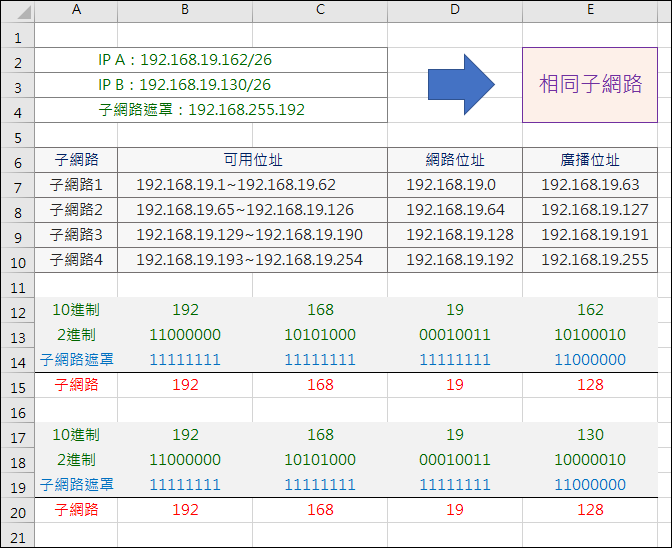
Task: Select mask 11000000 in row 19
Action: [590, 485]
